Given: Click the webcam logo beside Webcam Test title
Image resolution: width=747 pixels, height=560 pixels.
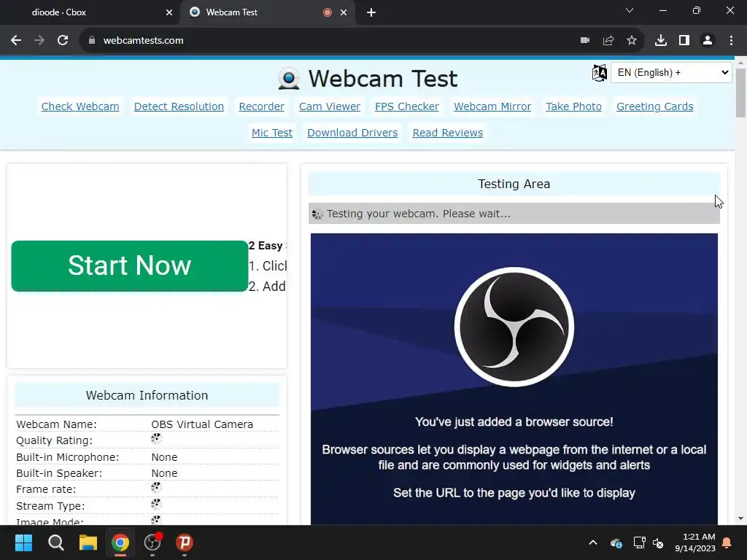Looking at the screenshot, I should tap(289, 79).
